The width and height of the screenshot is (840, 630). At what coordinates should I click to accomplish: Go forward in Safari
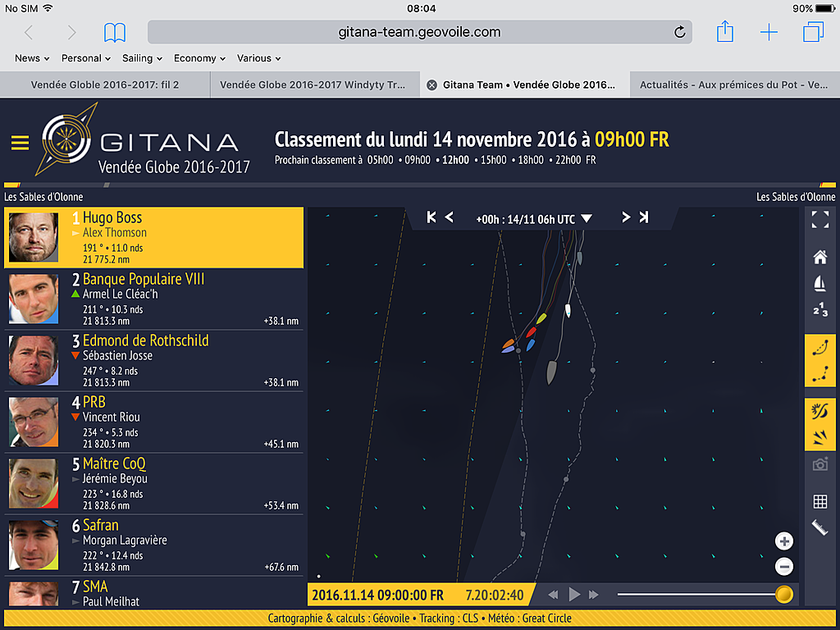[x=71, y=33]
